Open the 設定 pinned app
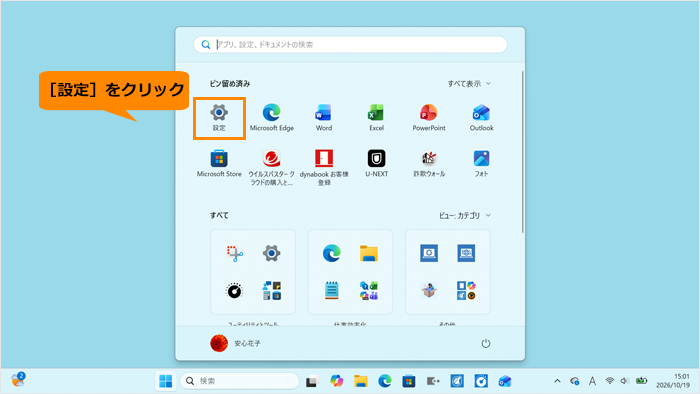 219,118
